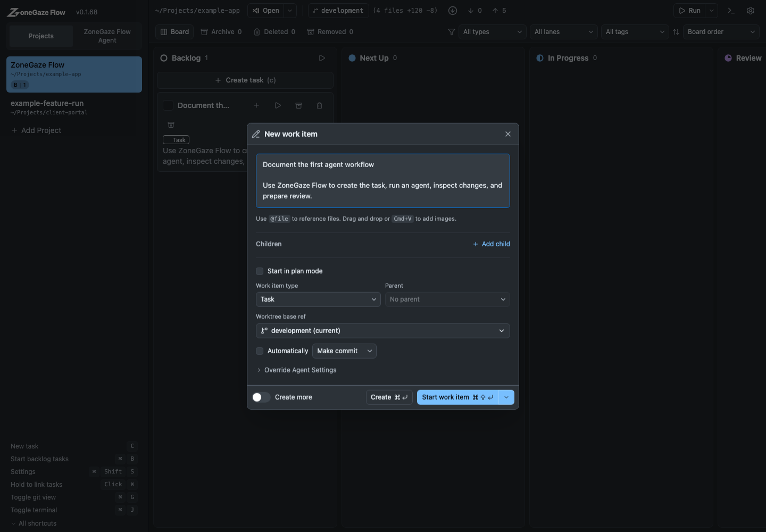The image size is (766, 532).
Task: Toggle sort direction icon beside Board order
Action: pyautogui.click(x=676, y=32)
